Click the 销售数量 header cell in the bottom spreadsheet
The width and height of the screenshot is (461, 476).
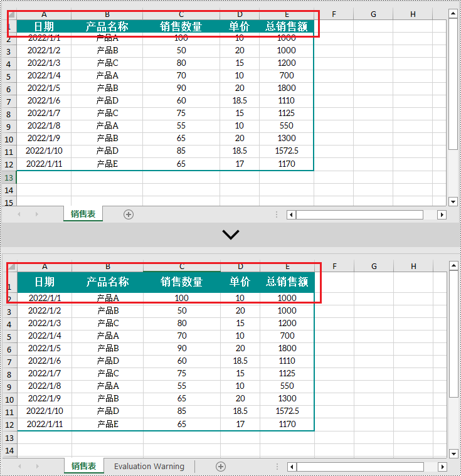[182, 282]
